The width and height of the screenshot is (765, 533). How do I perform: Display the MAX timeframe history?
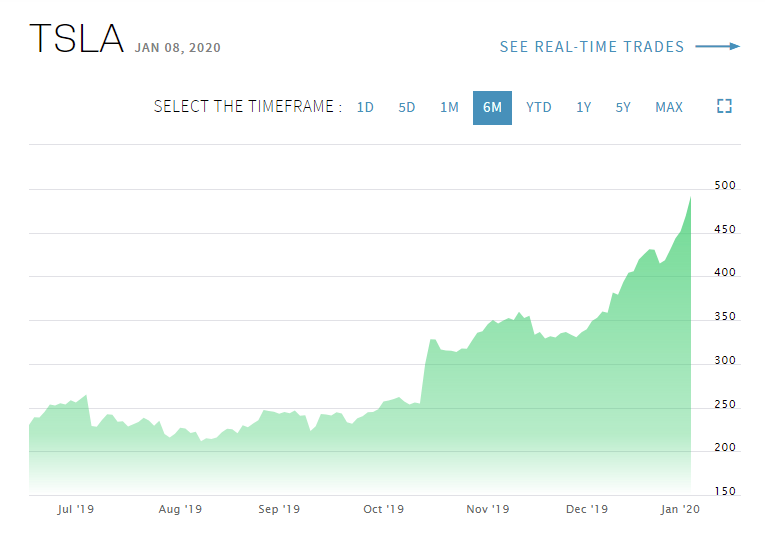tap(669, 107)
